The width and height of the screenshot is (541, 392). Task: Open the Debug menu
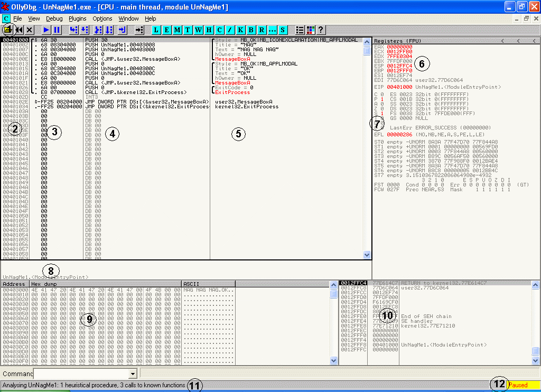[x=54, y=18]
